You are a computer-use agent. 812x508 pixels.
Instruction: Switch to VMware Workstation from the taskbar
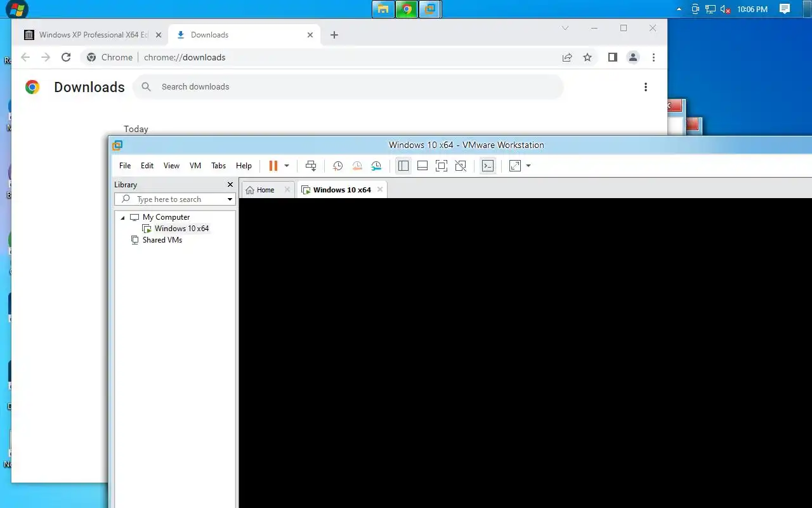pos(430,9)
